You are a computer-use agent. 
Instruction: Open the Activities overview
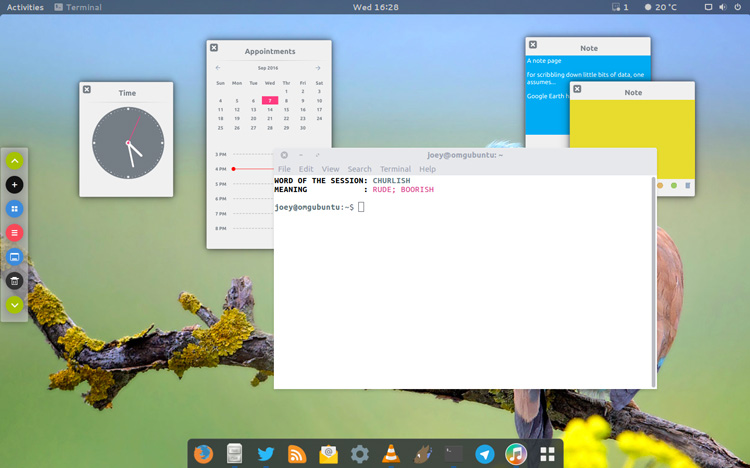pyautogui.click(x=25, y=7)
